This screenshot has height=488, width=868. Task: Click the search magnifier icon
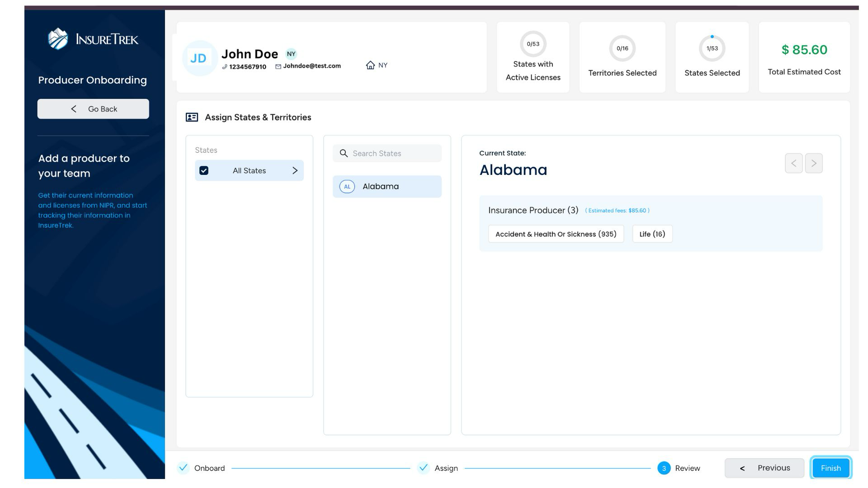coord(344,154)
